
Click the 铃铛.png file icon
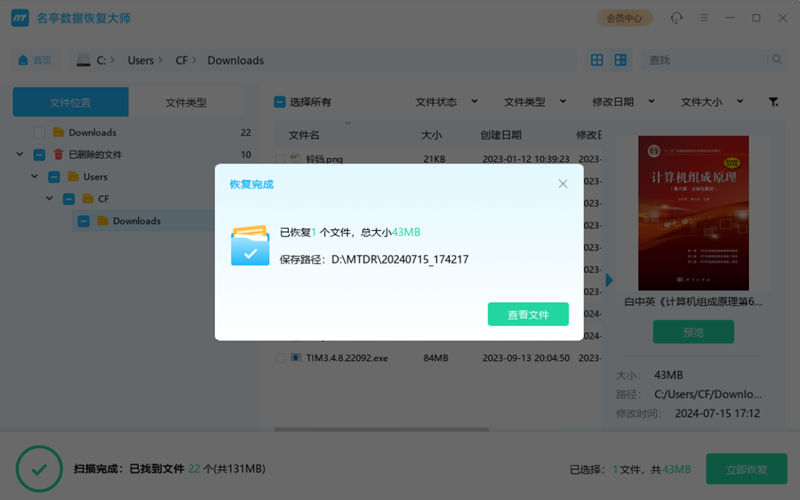click(x=295, y=158)
